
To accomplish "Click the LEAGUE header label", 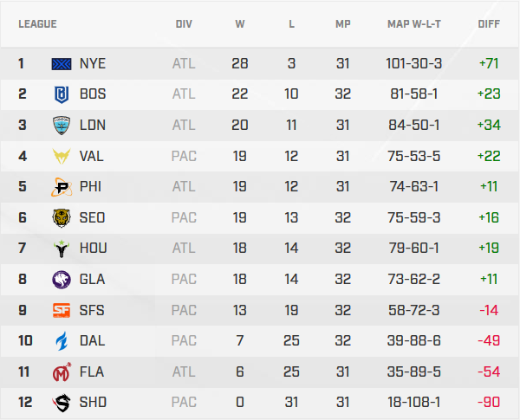I will [x=37, y=23].
